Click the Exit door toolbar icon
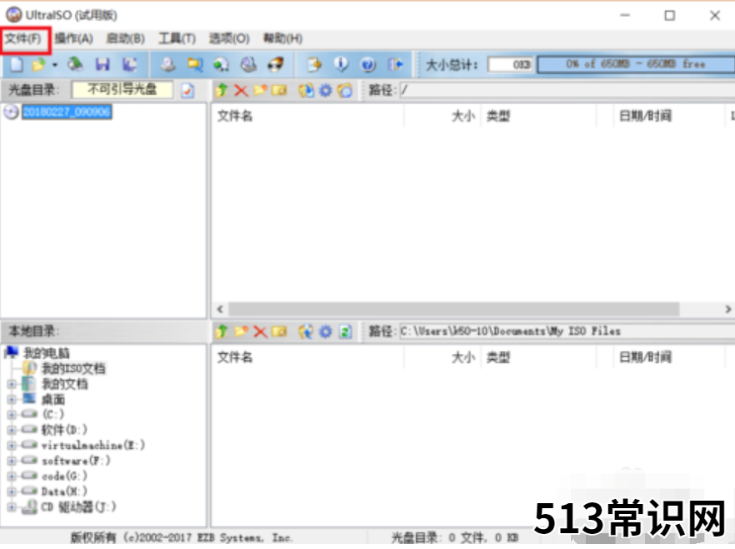The image size is (735, 549). coord(395,64)
